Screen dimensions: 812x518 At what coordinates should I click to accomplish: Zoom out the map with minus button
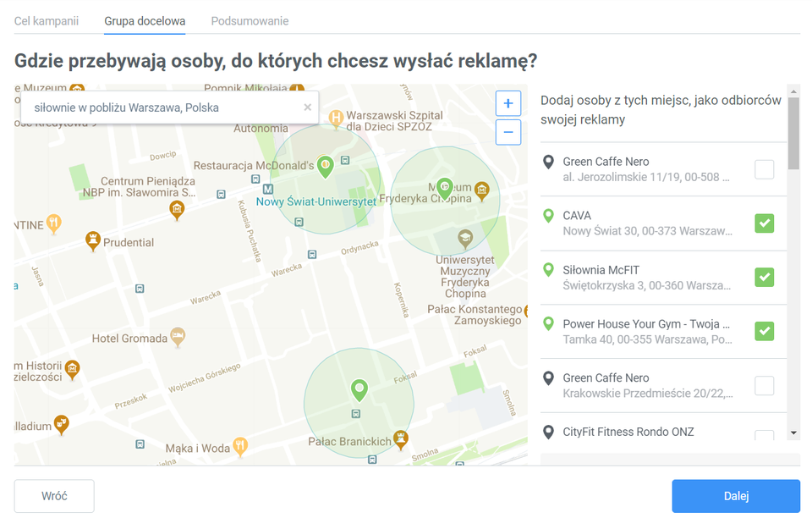[x=508, y=132]
